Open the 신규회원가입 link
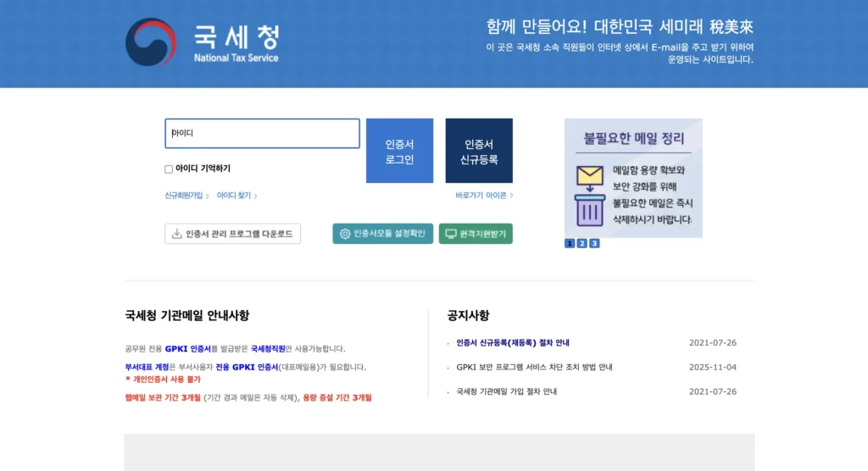This screenshot has width=868, height=471. tap(184, 196)
